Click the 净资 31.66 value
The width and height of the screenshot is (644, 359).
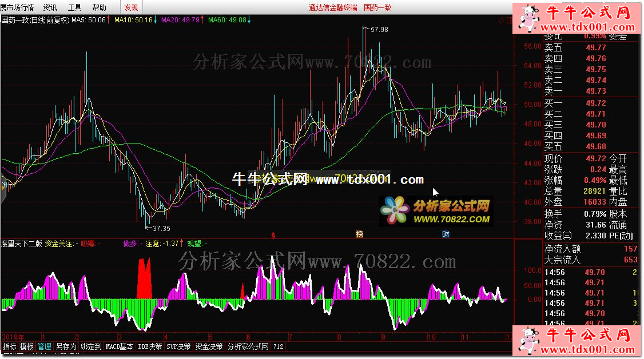(596, 225)
